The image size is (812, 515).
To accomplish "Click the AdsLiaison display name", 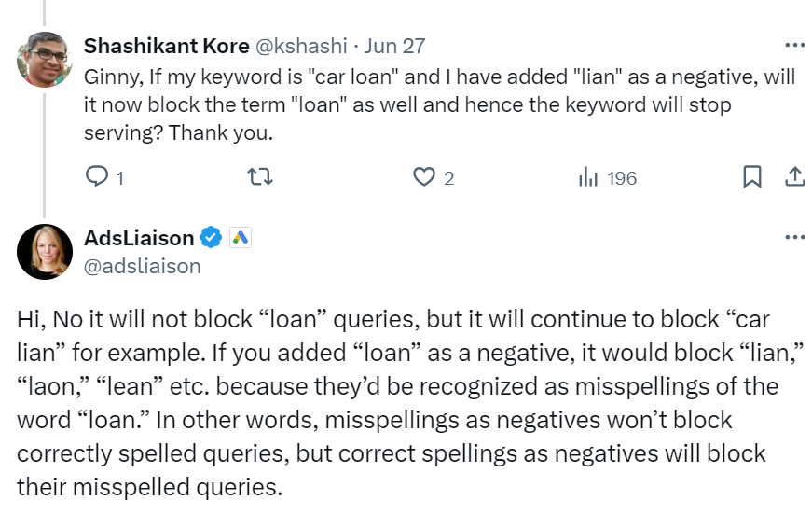I will tap(139, 238).
